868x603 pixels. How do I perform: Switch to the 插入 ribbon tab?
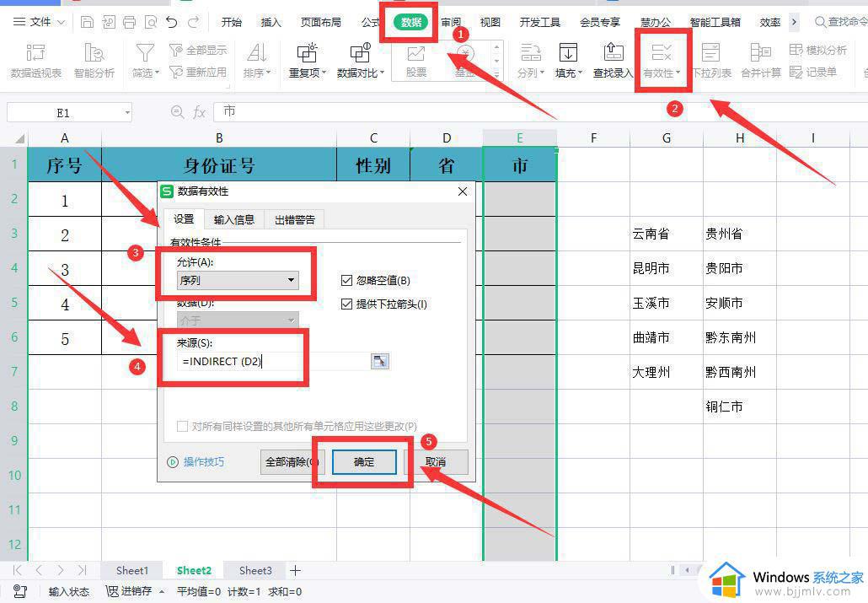tap(271, 22)
